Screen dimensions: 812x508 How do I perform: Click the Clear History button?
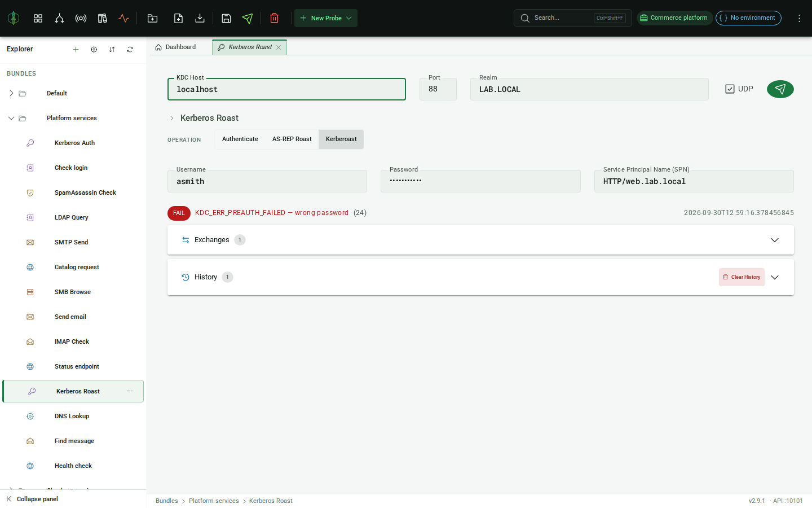pos(742,277)
